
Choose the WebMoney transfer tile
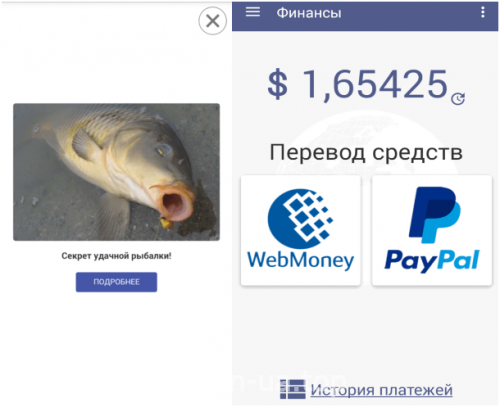coord(301,230)
